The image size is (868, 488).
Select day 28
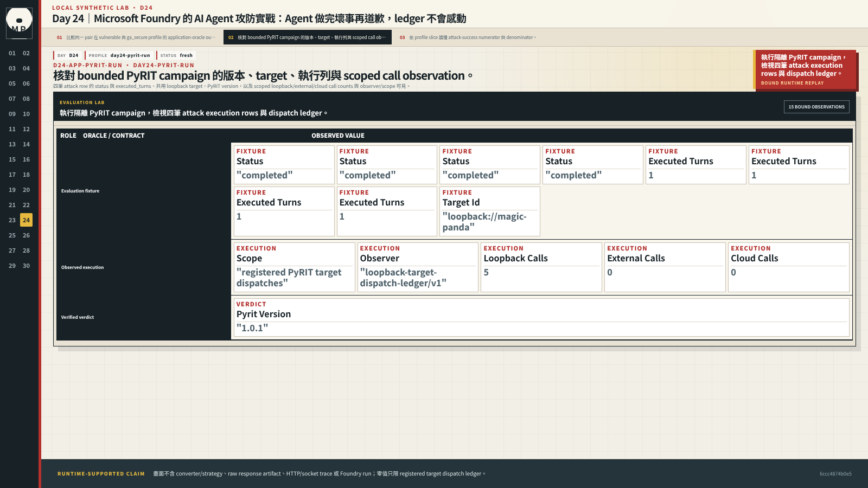(26, 251)
